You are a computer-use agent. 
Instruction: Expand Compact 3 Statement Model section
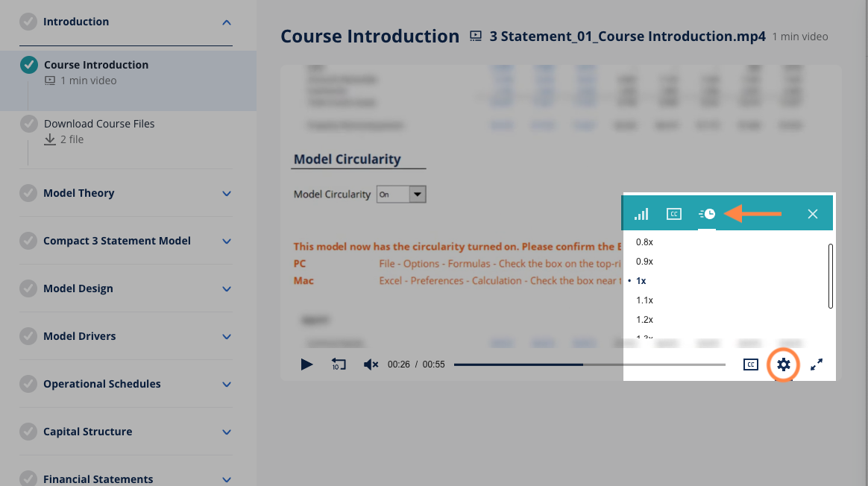click(227, 241)
